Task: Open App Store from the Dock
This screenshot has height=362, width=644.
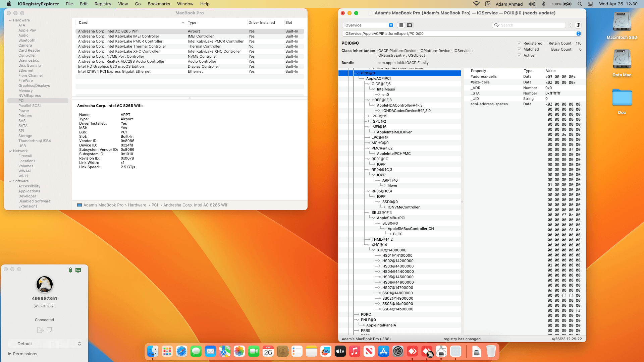Action: [x=383, y=351]
